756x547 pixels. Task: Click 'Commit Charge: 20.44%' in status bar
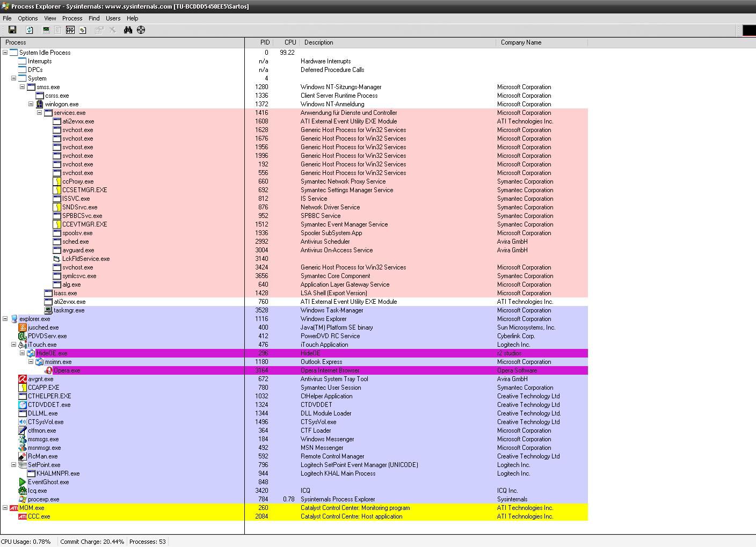92,542
